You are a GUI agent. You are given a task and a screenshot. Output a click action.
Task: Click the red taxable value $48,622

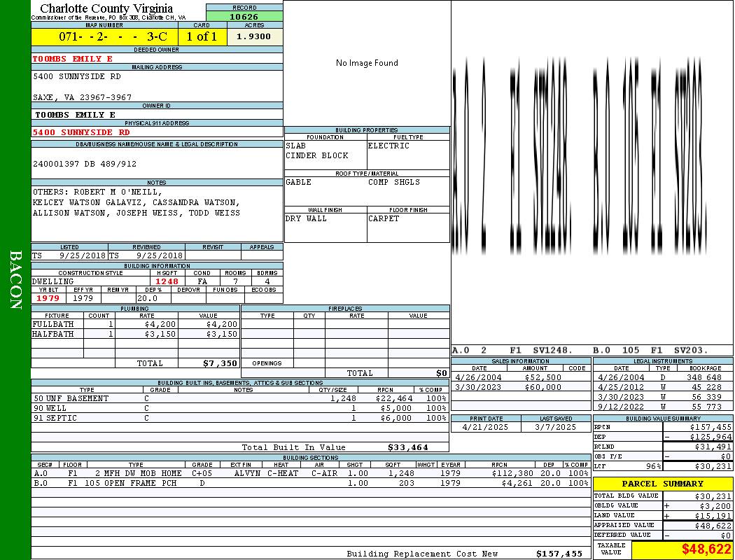(681, 549)
